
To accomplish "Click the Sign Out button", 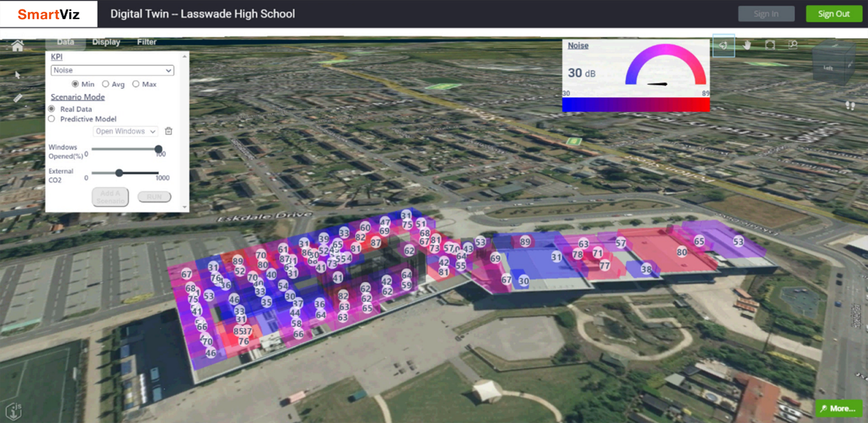I will point(834,13).
